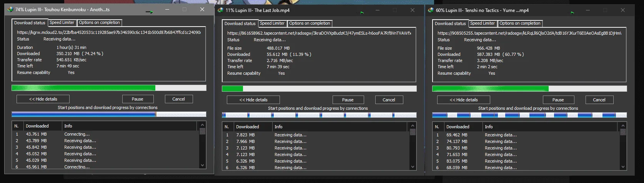This screenshot has width=644, height=183.
Task: Select connection row with 7.966 MB
Action: click(x=316, y=141)
